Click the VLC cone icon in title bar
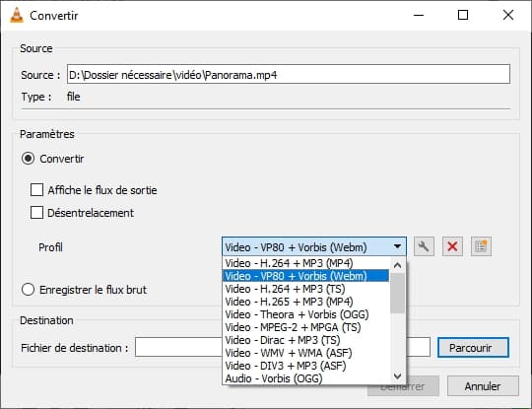The image size is (532, 409). [17, 15]
